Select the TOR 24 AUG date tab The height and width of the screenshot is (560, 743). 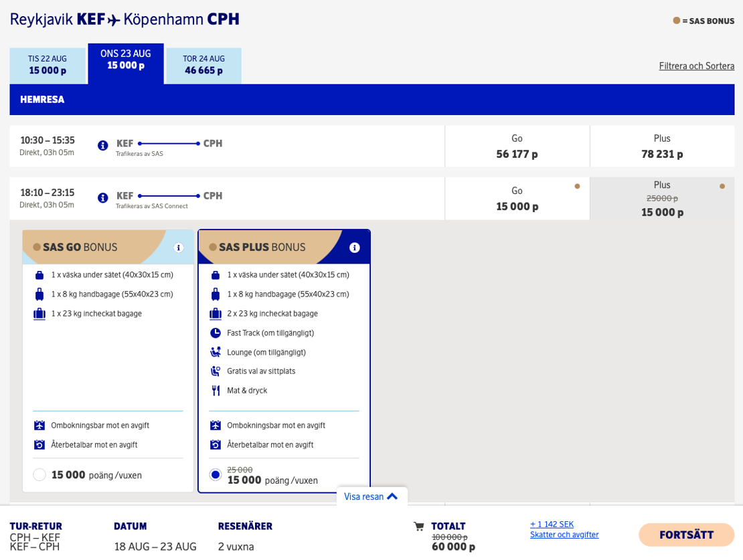point(203,66)
